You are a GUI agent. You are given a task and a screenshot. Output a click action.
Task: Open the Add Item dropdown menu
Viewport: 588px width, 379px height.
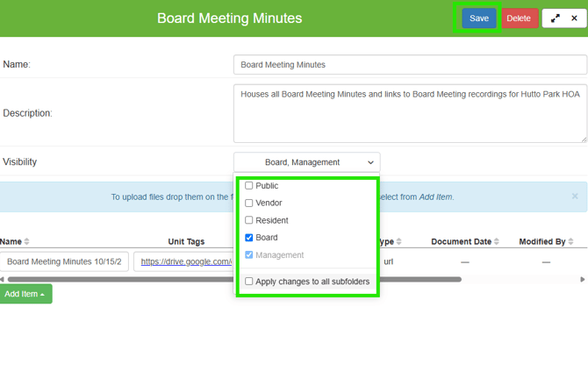point(25,294)
